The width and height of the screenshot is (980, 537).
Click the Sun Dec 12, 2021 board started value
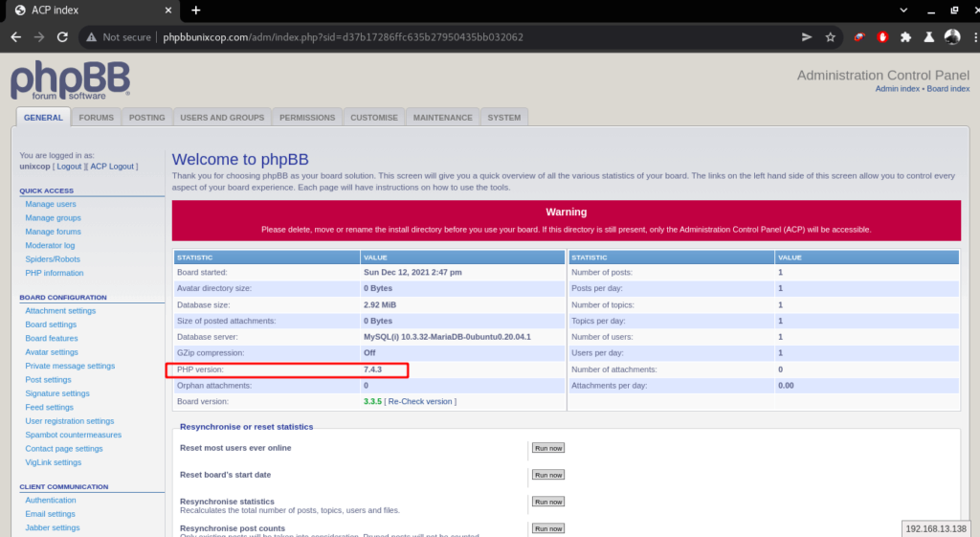coord(412,273)
